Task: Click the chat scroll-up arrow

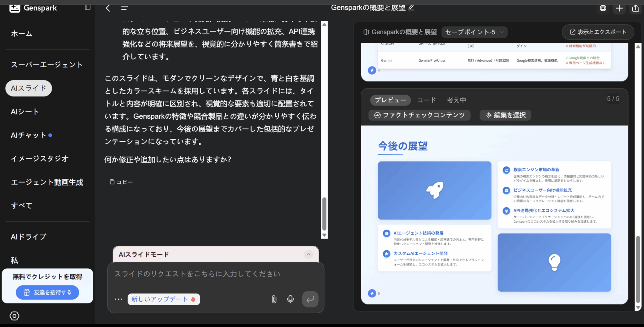Action: click(324, 25)
